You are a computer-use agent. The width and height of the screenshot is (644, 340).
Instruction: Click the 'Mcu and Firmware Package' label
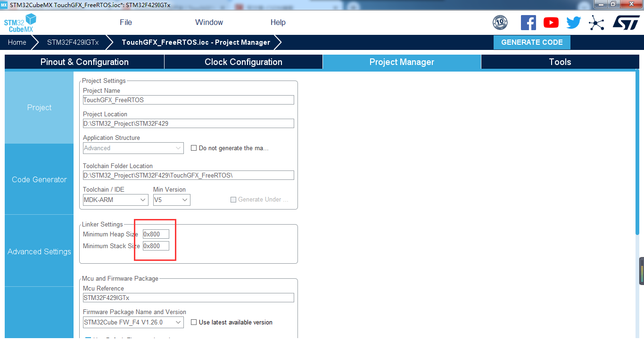pos(120,279)
